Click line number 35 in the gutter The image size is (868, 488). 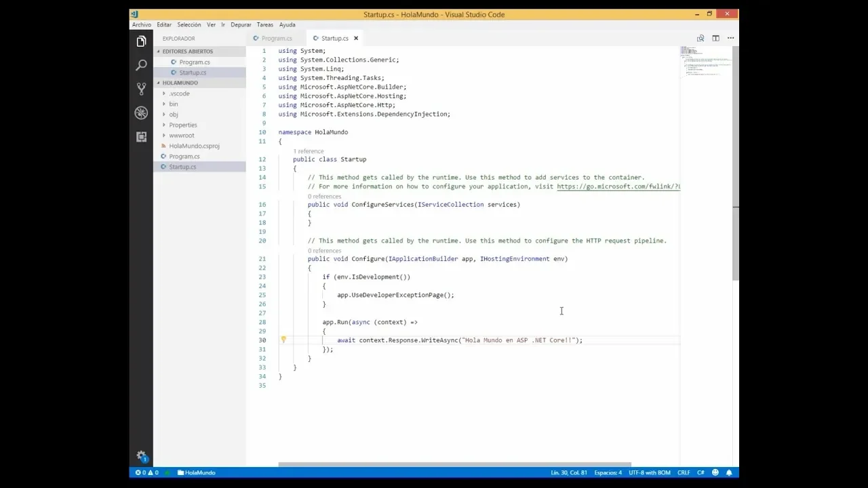click(262, 386)
